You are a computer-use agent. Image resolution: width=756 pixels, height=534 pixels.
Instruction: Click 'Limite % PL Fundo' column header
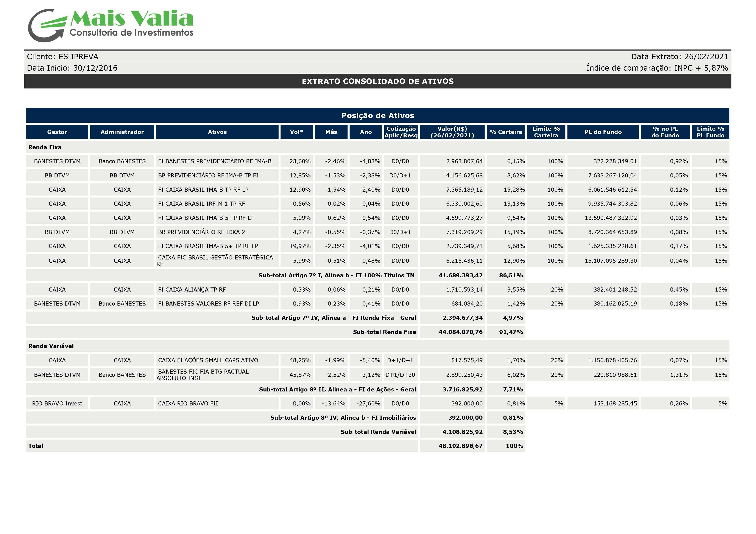711,132
